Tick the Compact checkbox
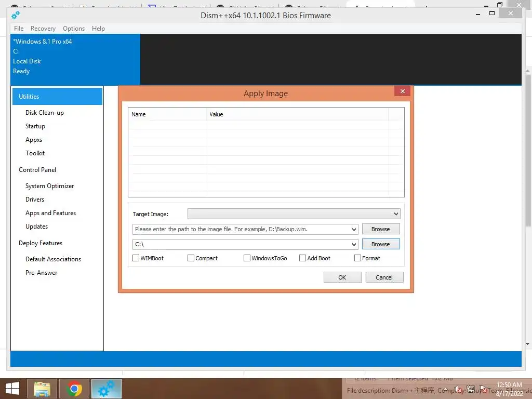The image size is (532, 399). 191,258
